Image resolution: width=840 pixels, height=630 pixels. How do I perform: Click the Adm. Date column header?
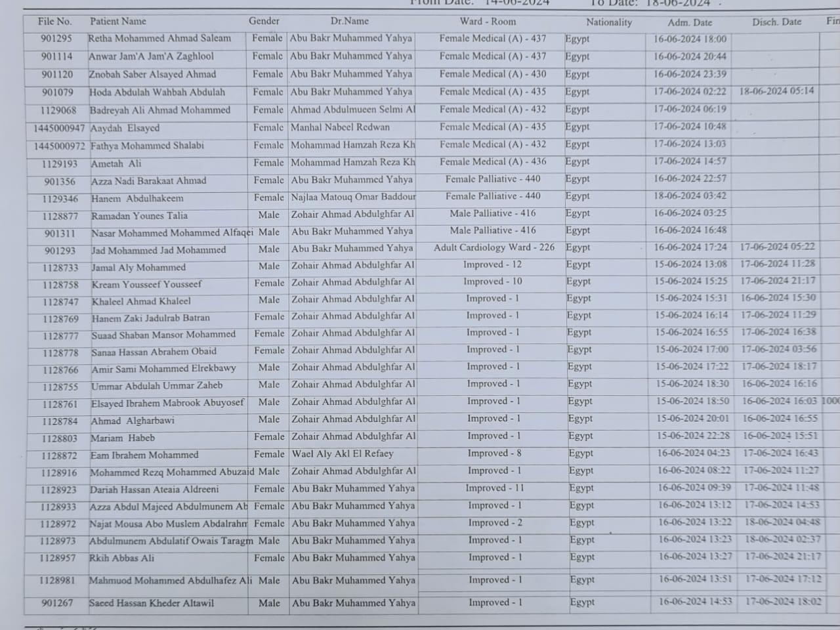tap(690, 22)
